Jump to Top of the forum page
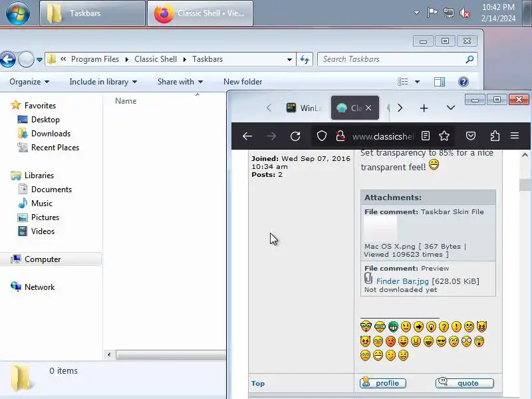The image size is (532, 399). [258, 384]
